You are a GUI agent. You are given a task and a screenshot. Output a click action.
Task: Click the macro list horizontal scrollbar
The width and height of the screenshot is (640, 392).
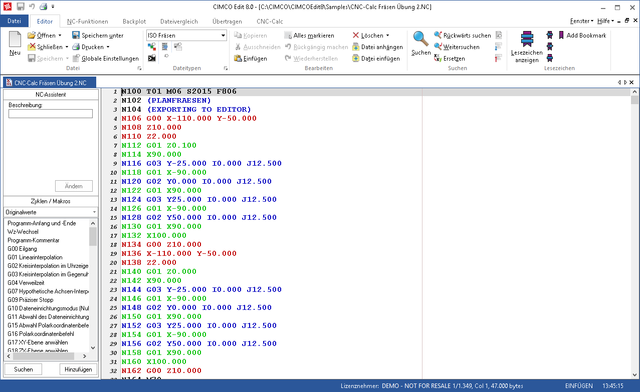pos(47,356)
